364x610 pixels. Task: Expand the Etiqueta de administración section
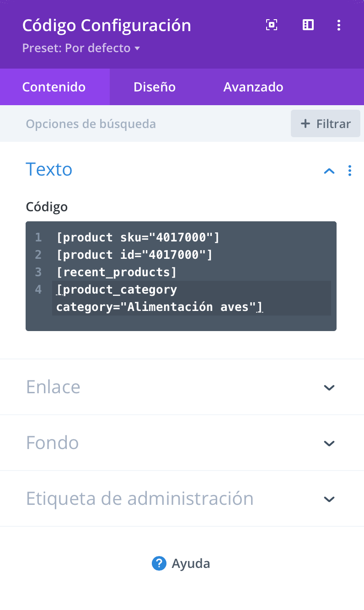[182, 498]
